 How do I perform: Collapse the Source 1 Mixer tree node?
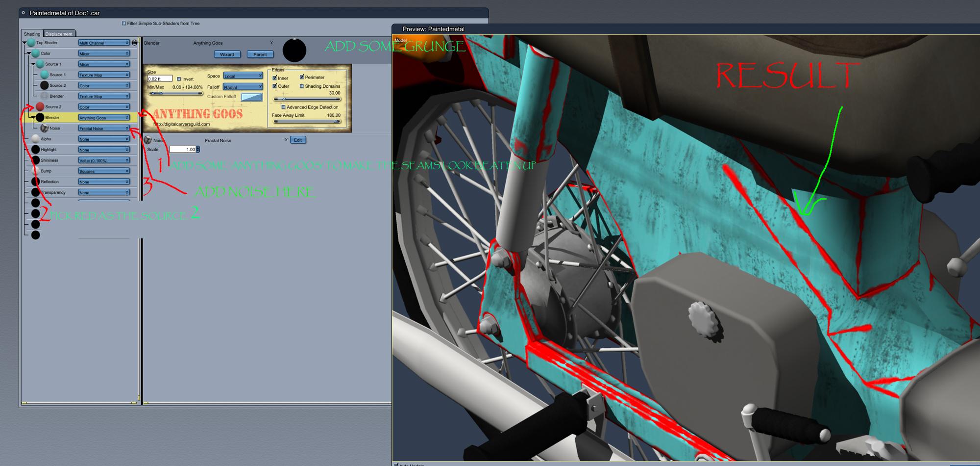pyautogui.click(x=33, y=64)
